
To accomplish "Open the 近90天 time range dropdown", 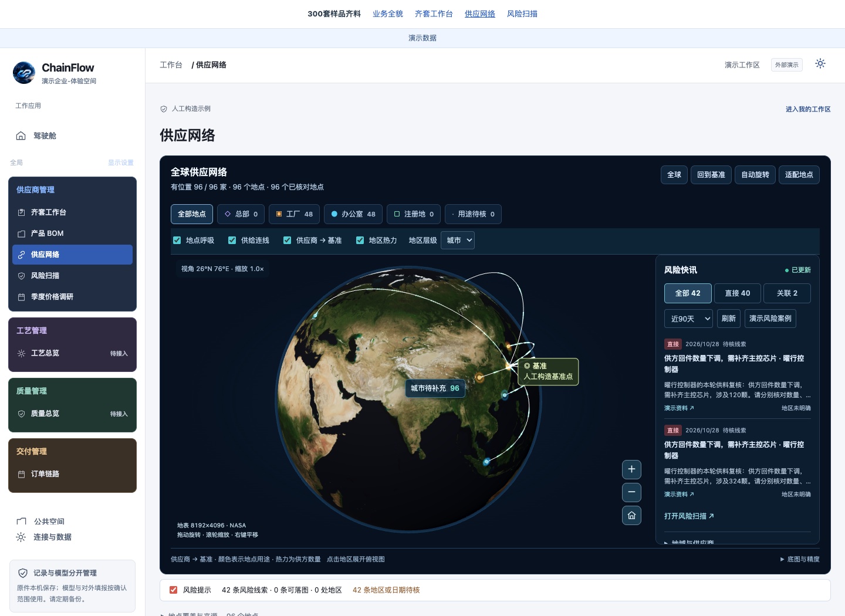I will [x=688, y=319].
